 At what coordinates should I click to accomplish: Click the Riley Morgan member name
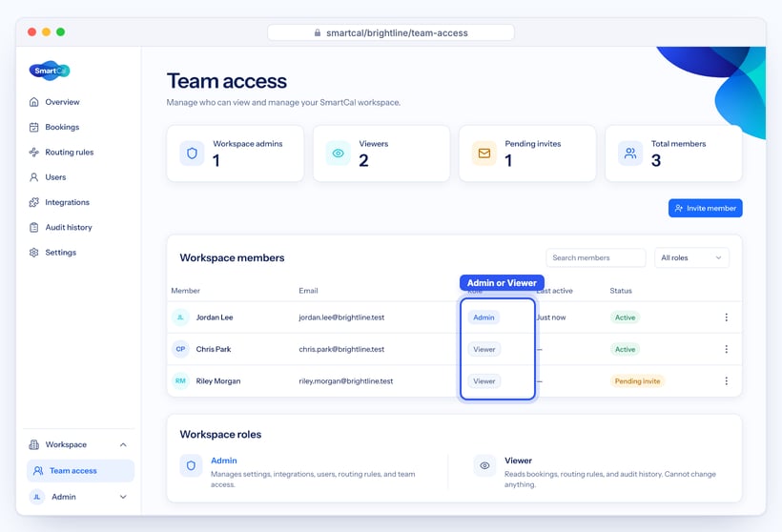tap(218, 381)
